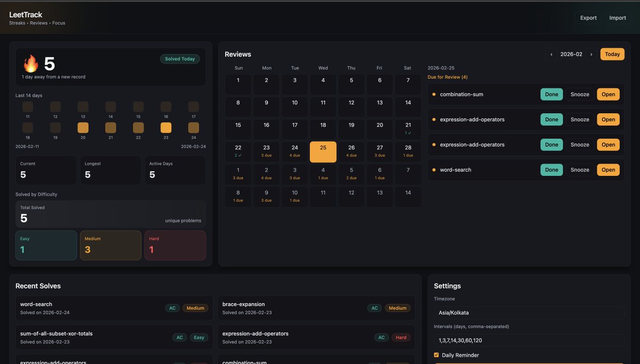Click the Medium difficulty card
This screenshot has height=364, width=640.
pos(110,245)
